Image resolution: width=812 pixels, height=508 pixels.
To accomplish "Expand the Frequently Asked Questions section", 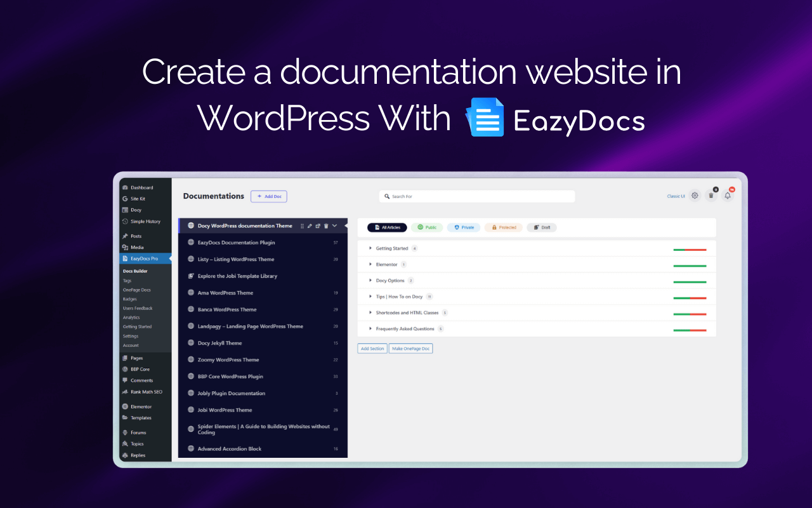I will click(x=371, y=328).
